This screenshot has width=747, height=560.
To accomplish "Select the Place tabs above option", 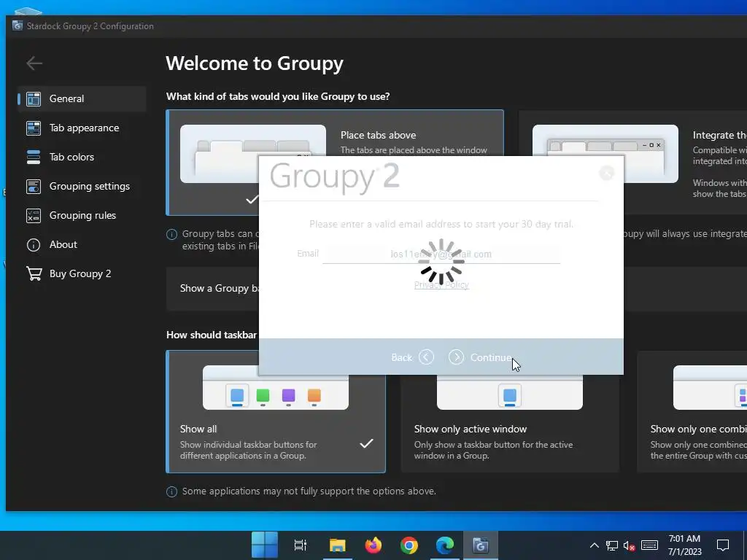I will 335,133.
